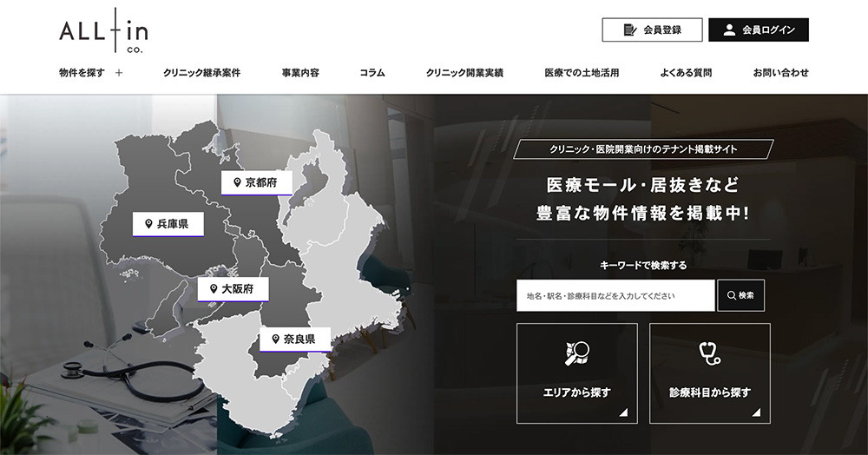Open the 事業内容 menu item
Viewport: 868px width, 455px height.
click(x=300, y=73)
